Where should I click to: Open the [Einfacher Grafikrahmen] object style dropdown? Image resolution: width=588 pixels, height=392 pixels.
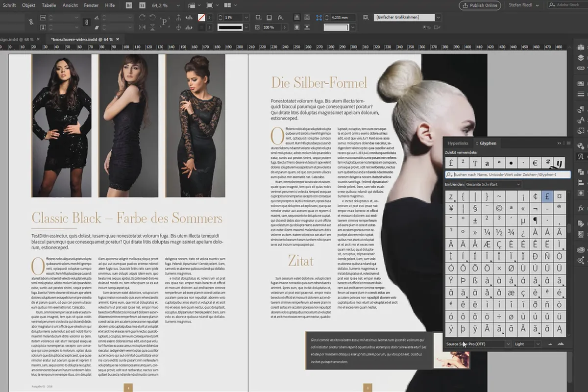tap(438, 18)
